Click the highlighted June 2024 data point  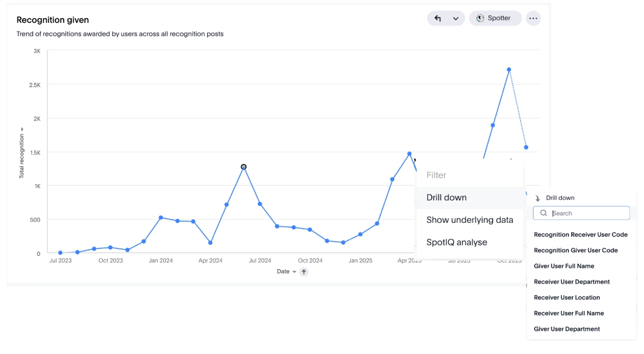(243, 166)
